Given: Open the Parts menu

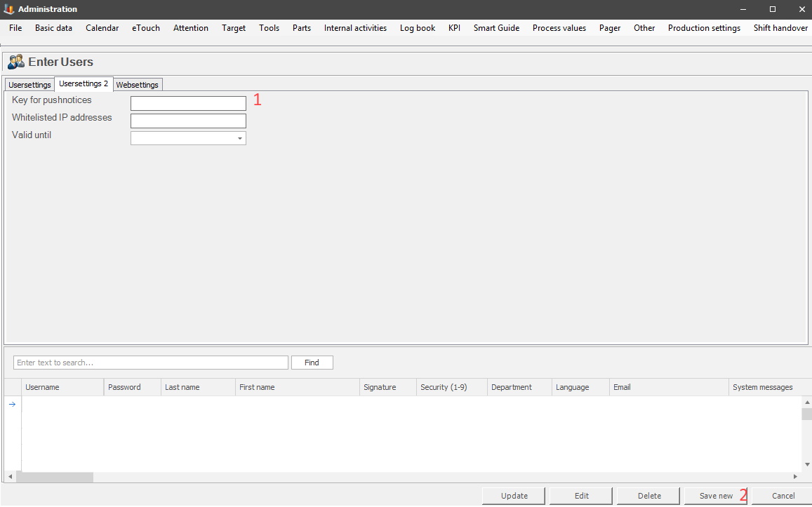Looking at the screenshot, I should click(301, 28).
